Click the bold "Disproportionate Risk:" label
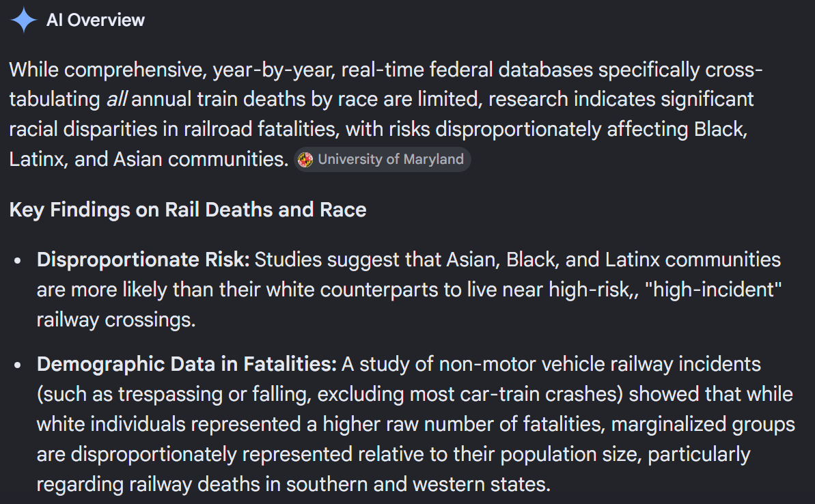The width and height of the screenshot is (815, 504). click(143, 260)
